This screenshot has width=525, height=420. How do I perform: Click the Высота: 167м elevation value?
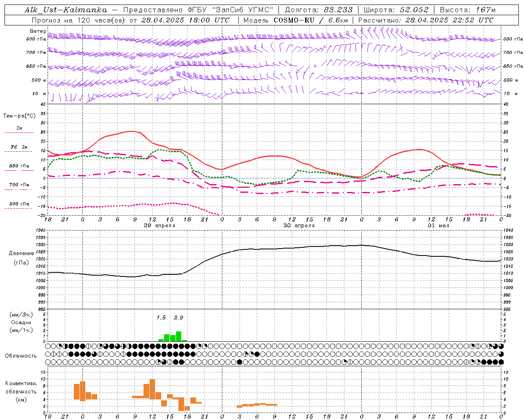468,10
